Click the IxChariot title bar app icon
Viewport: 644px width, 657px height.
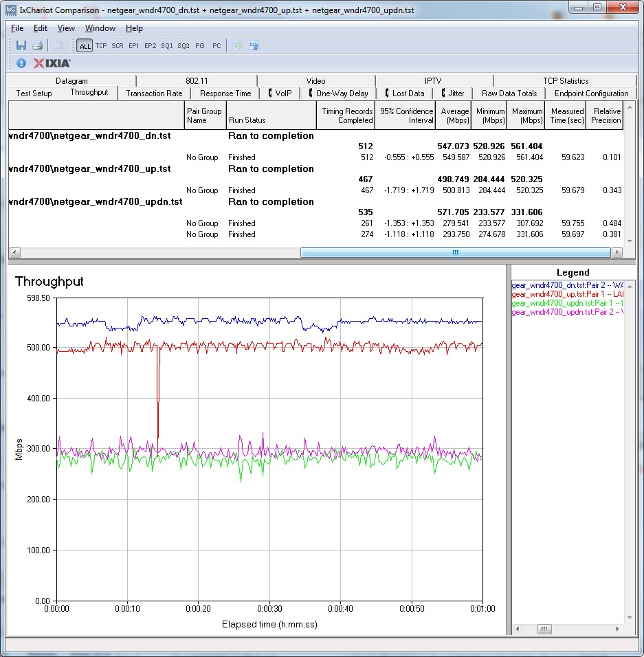click(11, 10)
